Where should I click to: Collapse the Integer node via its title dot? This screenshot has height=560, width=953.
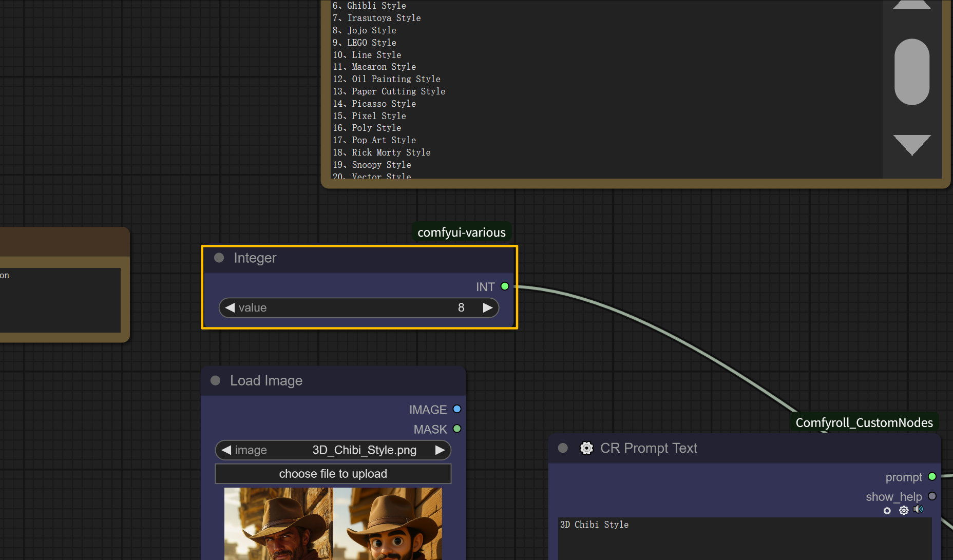click(x=219, y=258)
